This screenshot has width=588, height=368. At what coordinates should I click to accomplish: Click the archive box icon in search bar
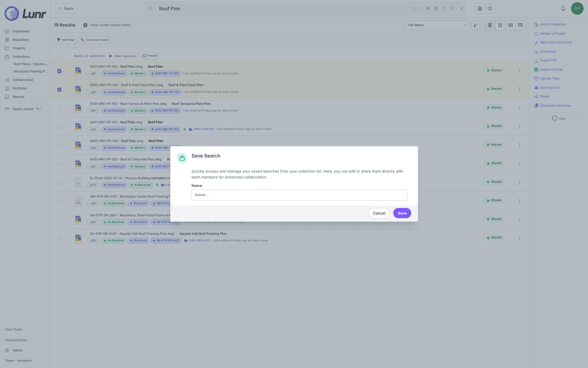428,8
